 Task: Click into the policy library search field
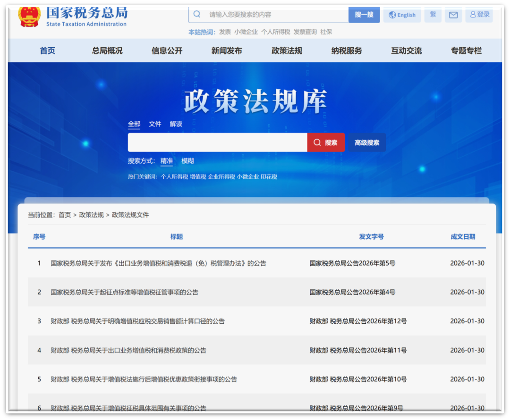(x=217, y=143)
